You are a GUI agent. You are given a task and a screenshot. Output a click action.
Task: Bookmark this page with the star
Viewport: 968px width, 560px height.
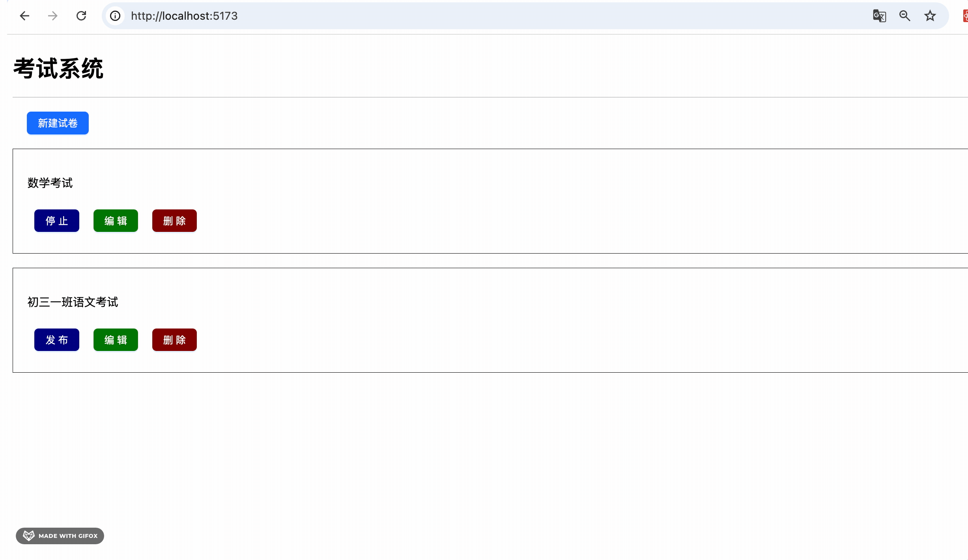[930, 16]
